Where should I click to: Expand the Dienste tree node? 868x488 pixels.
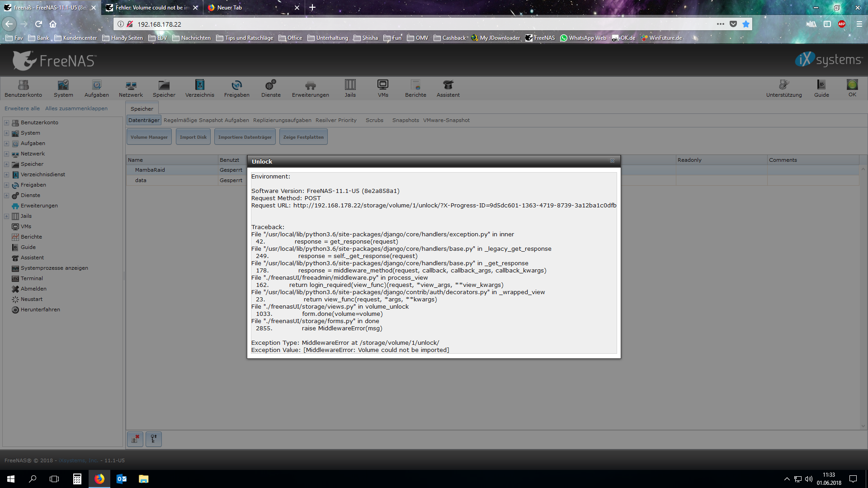(x=6, y=195)
